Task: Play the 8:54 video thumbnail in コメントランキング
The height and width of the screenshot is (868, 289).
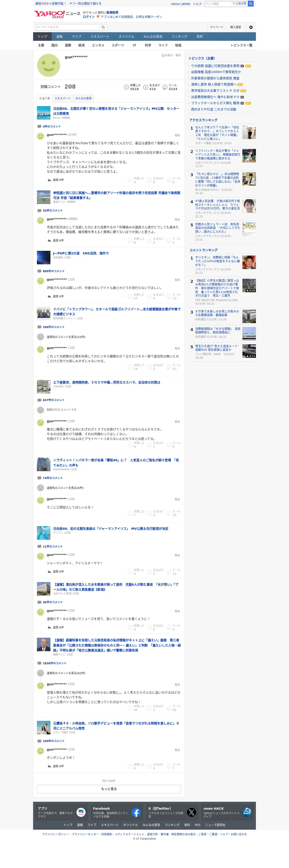Action: pos(249,351)
